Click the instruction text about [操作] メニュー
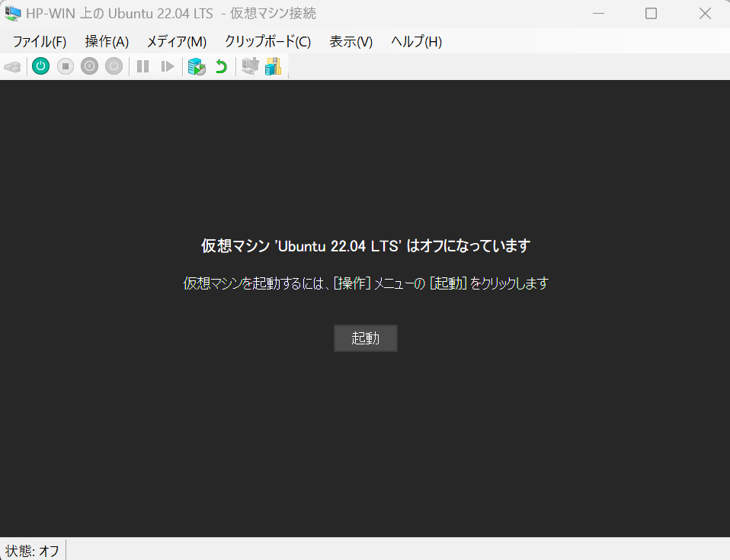The height and width of the screenshot is (560, 730). coord(366,283)
